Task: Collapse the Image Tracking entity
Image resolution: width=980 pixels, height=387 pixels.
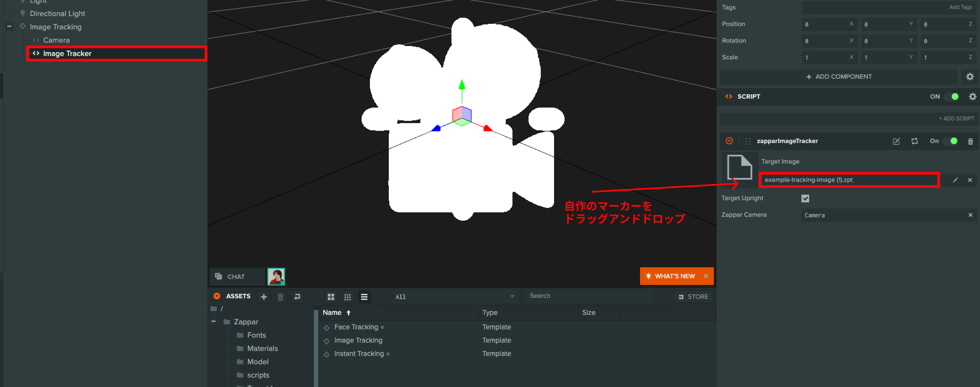Action: click(9, 27)
